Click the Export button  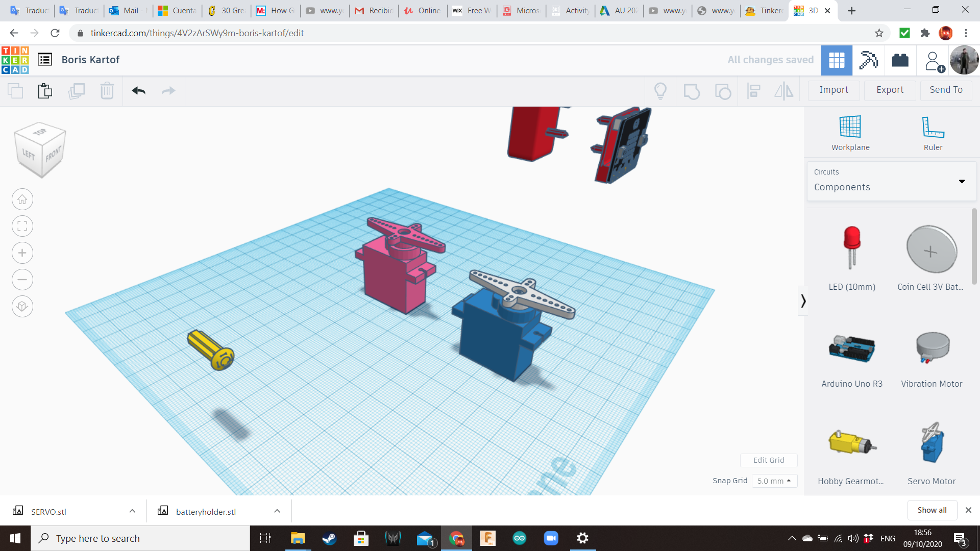click(x=890, y=90)
